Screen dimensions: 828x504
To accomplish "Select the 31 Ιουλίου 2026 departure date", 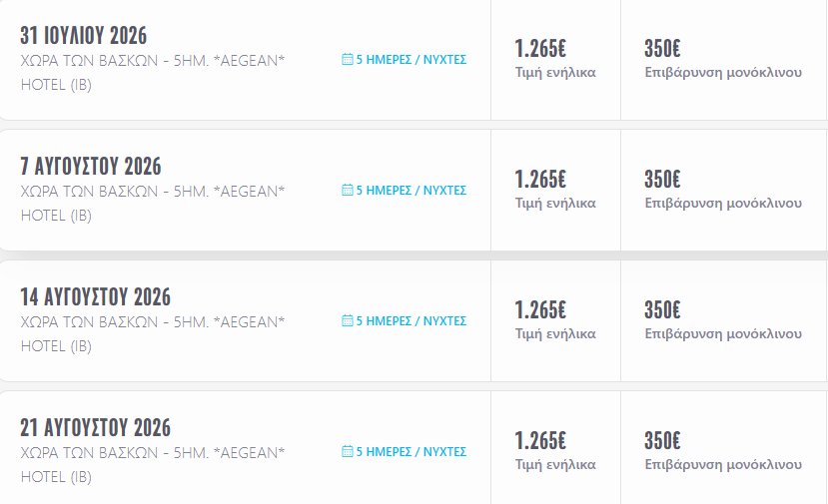I will pos(83,37).
